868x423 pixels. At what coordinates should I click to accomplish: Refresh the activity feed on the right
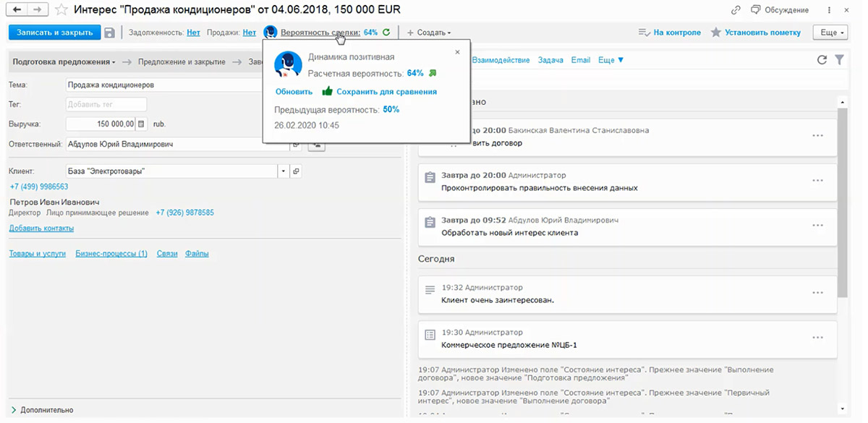click(822, 60)
